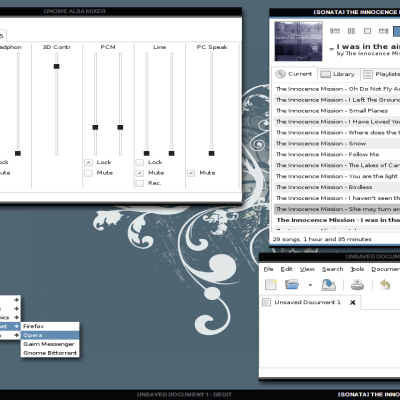Print the document from gedit toolbar
The width and height of the screenshot is (400, 400).
(x=357, y=285)
